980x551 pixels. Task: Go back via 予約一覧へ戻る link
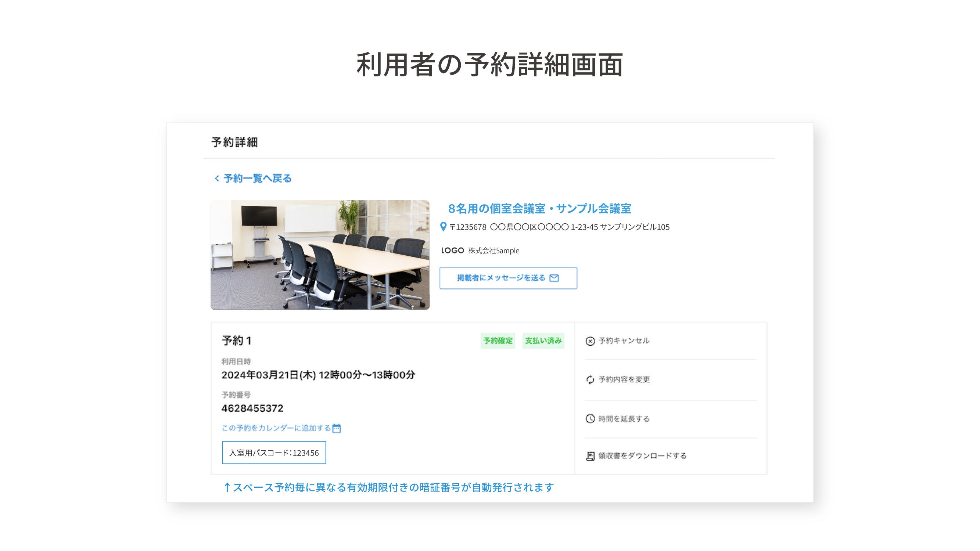tap(257, 179)
